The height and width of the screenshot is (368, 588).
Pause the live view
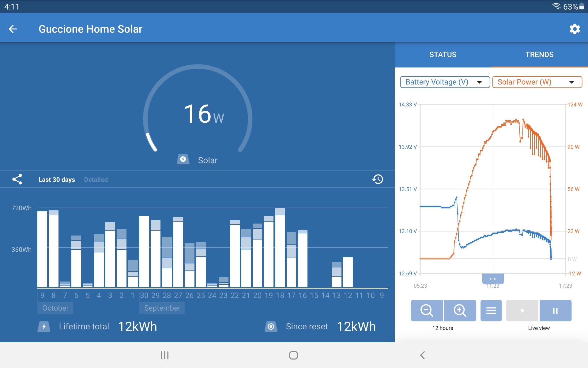coord(555,311)
